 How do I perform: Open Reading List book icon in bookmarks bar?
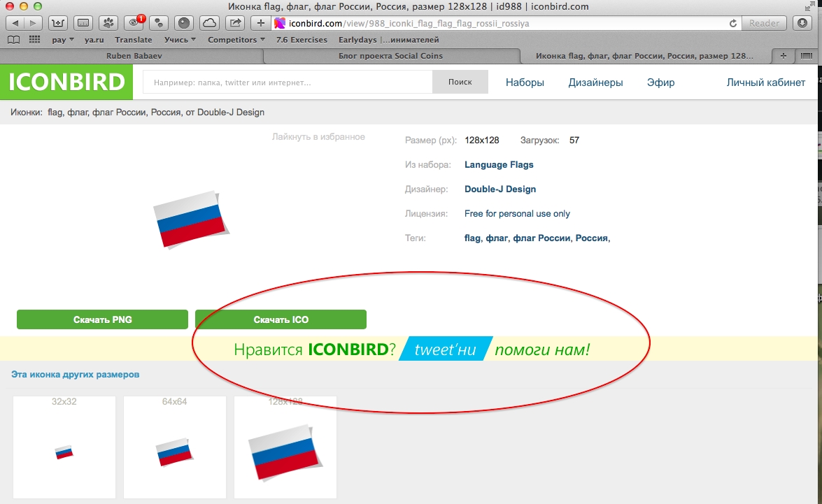pos(13,40)
